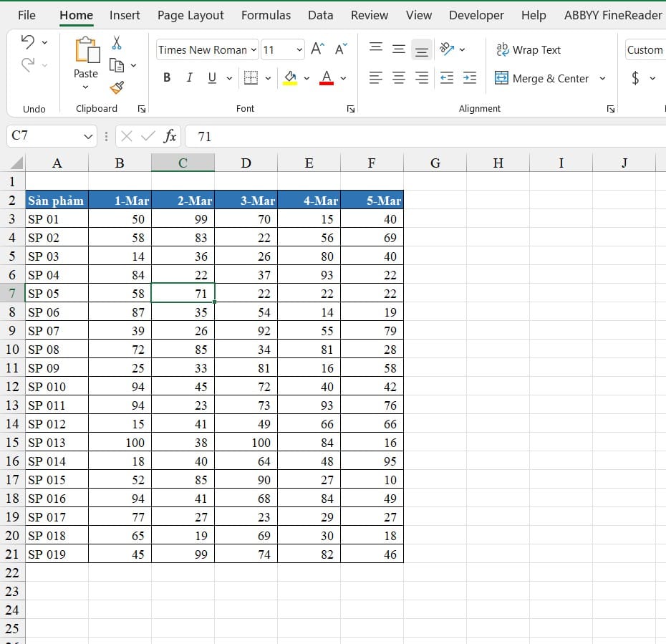Click the Insert Function fx icon
Viewport: 666px width, 644px height.
click(170, 136)
